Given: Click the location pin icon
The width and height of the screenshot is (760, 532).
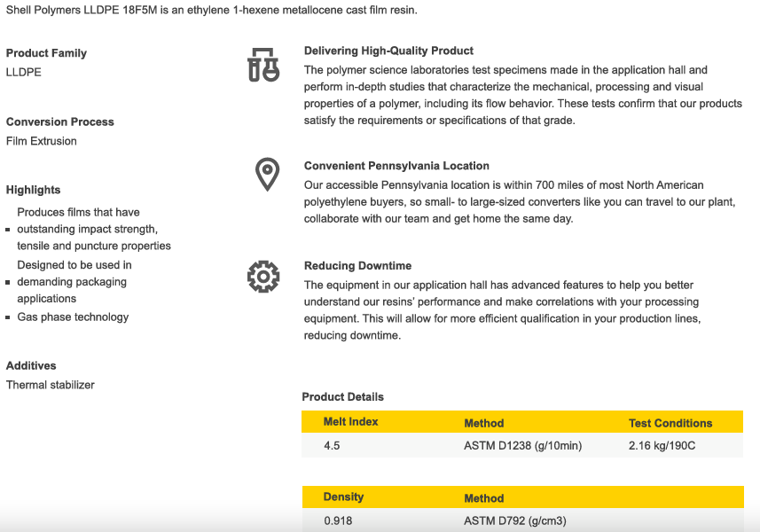Looking at the screenshot, I should coord(267,174).
